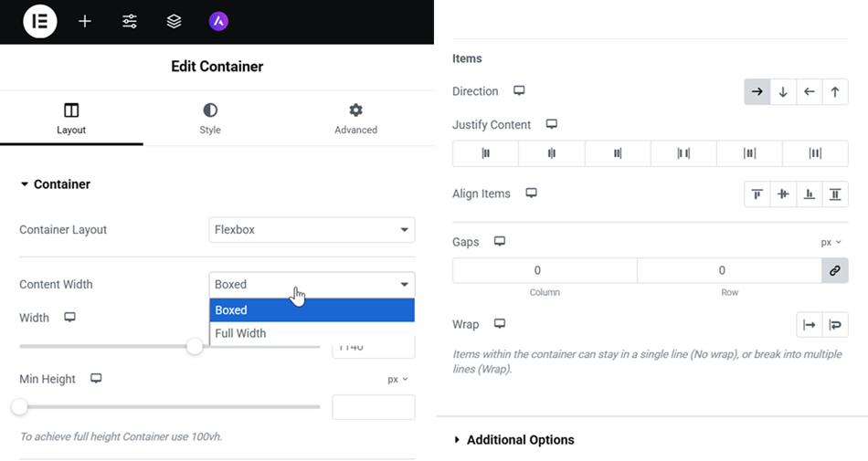Click the Column gap input field

click(x=545, y=271)
